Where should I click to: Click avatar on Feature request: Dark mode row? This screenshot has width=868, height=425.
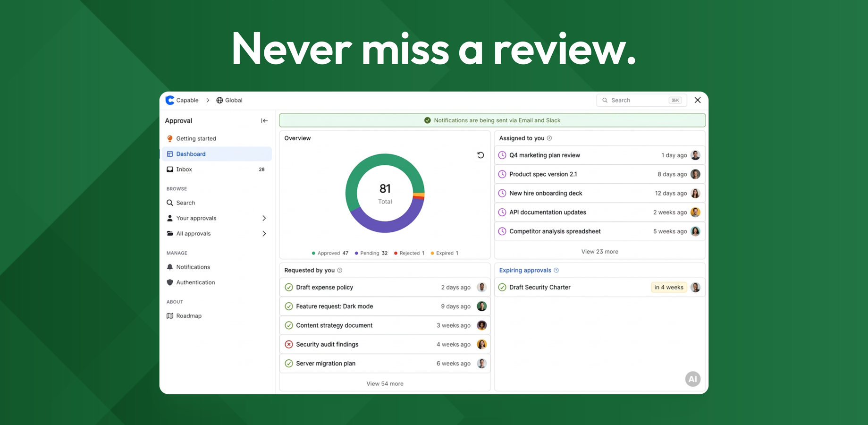pos(481,306)
